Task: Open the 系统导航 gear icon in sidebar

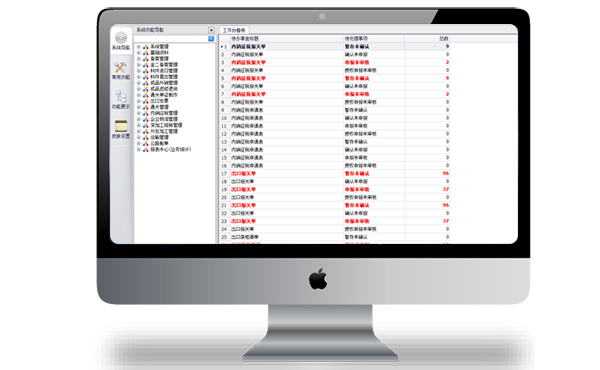Action: (121, 38)
